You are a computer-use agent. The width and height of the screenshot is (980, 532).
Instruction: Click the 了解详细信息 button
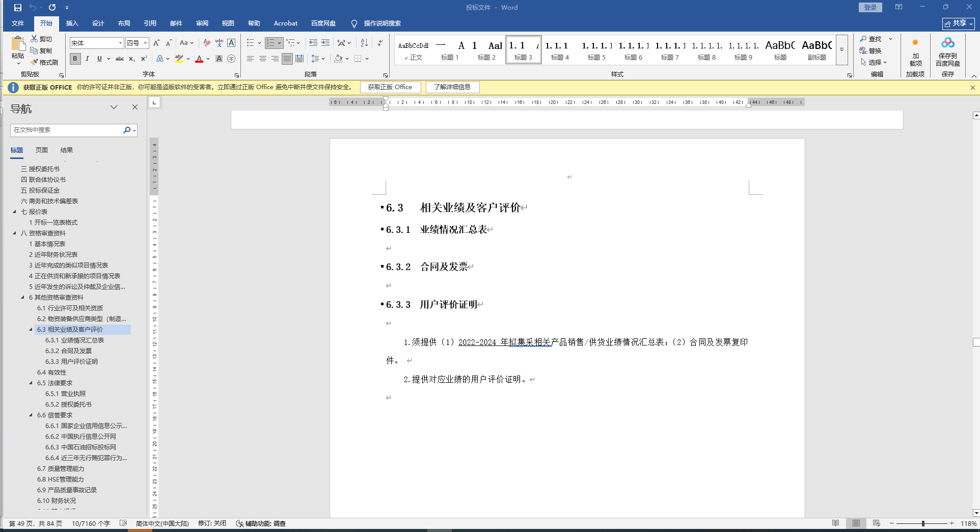(452, 87)
